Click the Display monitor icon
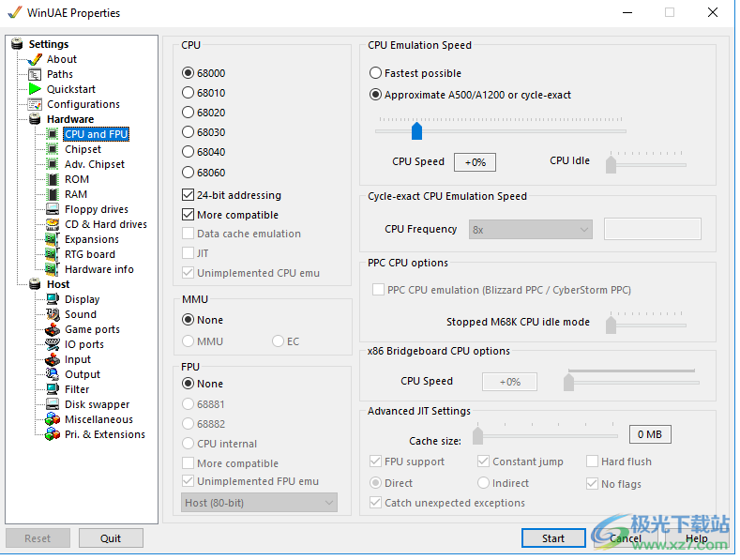Viewport: 740px width, 560px height. pos(53,299)
